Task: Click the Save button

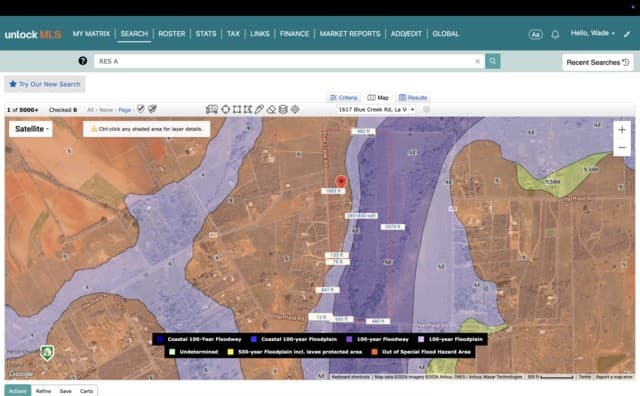Action: pyautogui.click(x=65, y=391)
